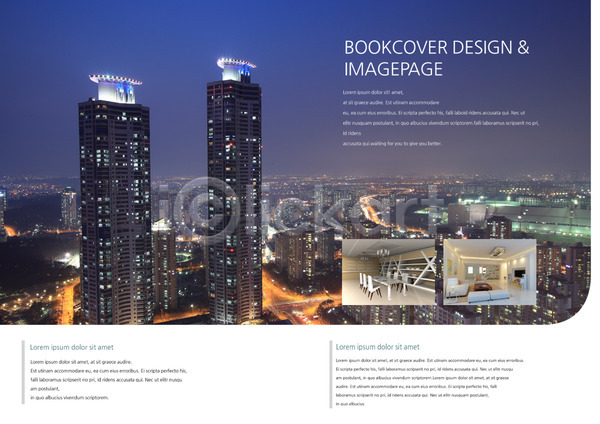The height and width of the screenshot is (424, 600).
Task: Select the bottom-left teal heading text
Action: pyautogui.click(x=71, y=347)
